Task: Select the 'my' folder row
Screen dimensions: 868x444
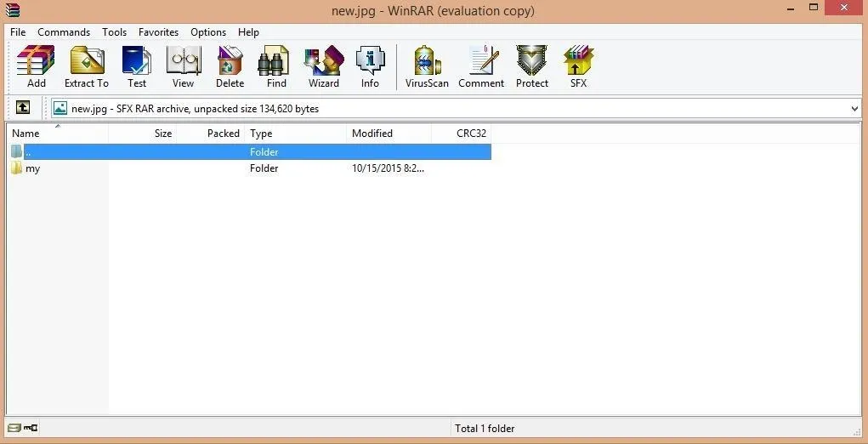Action: pyautogui.click(x=250, y=168)
